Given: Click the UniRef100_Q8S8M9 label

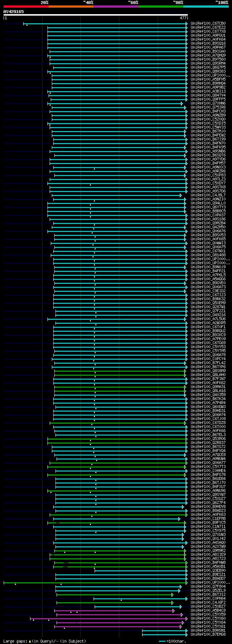Looking at the screenshot, I should point(208,371).
